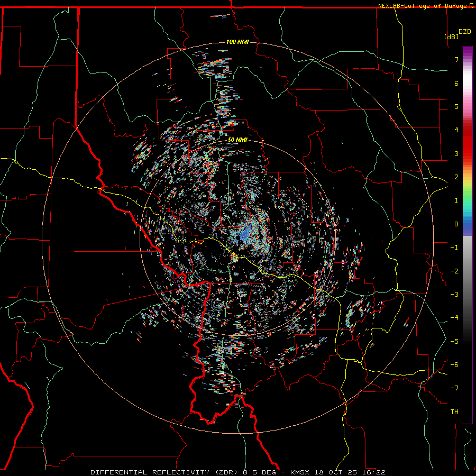Select the positive 5 scale value

click(456, 106)
